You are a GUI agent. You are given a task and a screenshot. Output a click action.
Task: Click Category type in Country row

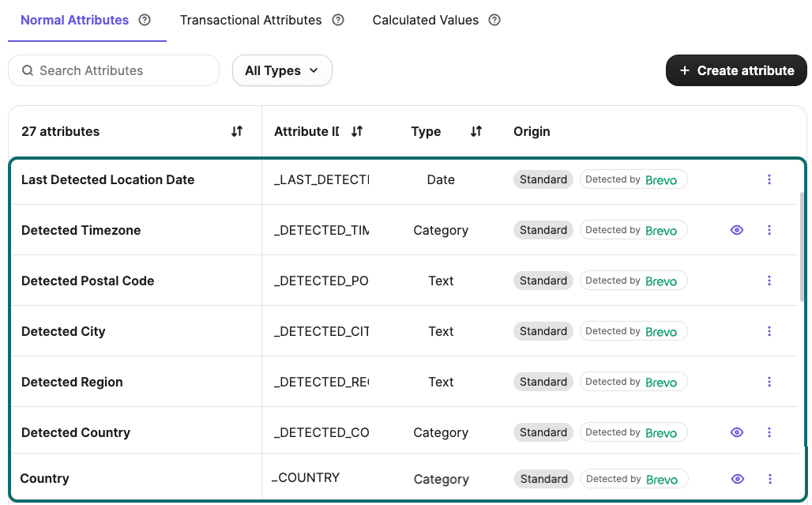[x=442, y=479]
